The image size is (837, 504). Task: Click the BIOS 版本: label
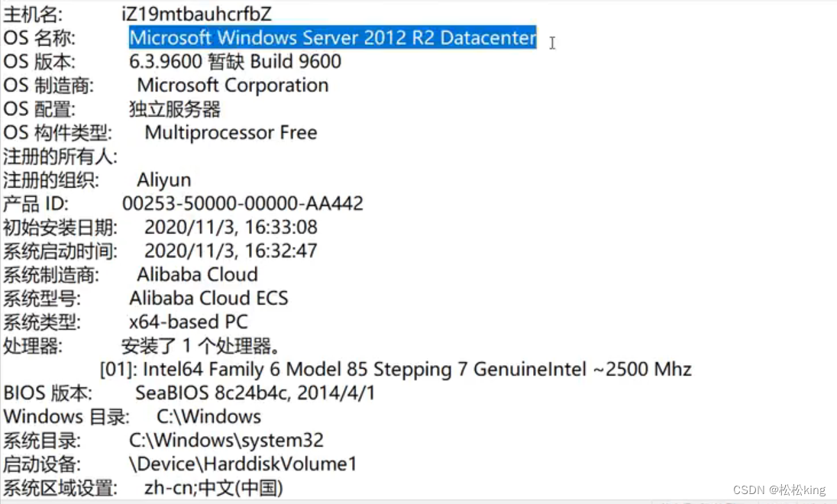[x=48, y=393]
